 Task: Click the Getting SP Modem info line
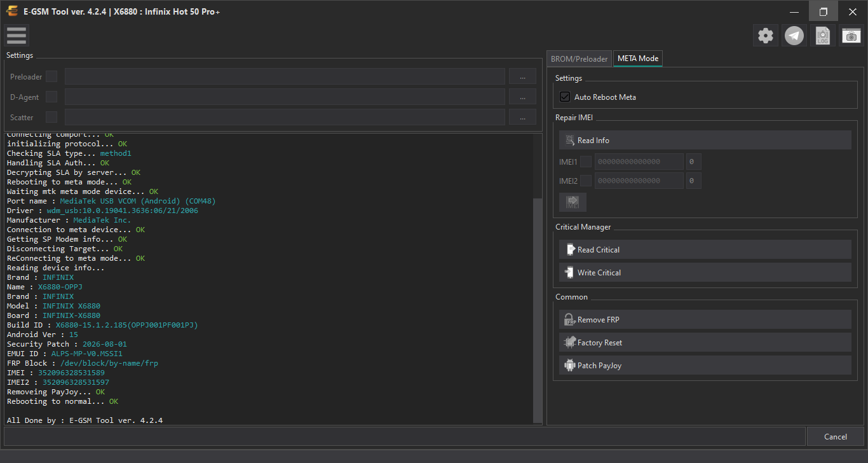coord(67,239)
